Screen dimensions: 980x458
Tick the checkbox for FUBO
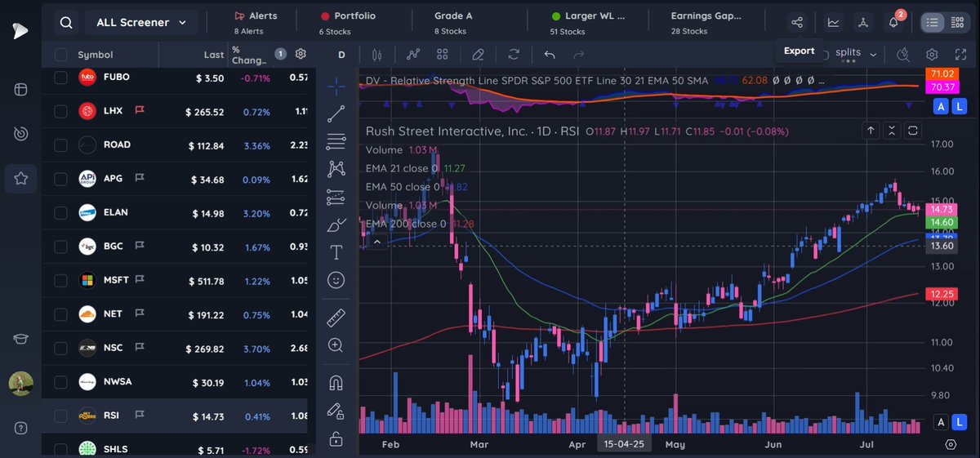(60, 78)
